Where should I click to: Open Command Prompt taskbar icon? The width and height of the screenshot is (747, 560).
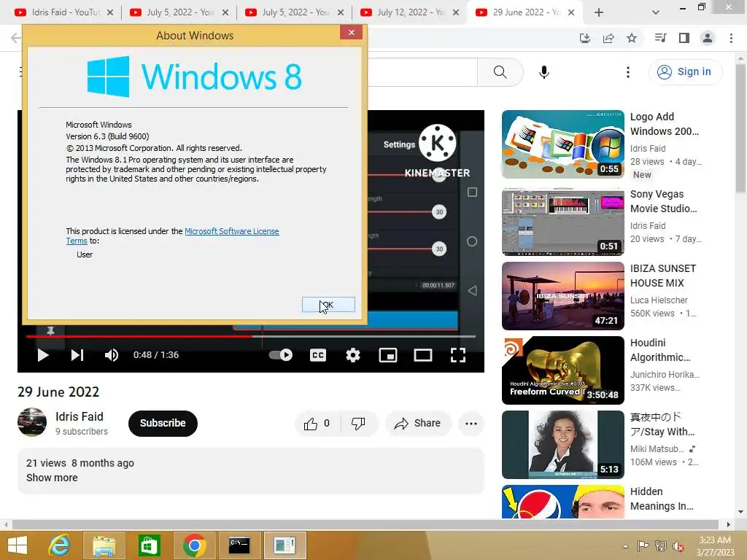point(239,545)
